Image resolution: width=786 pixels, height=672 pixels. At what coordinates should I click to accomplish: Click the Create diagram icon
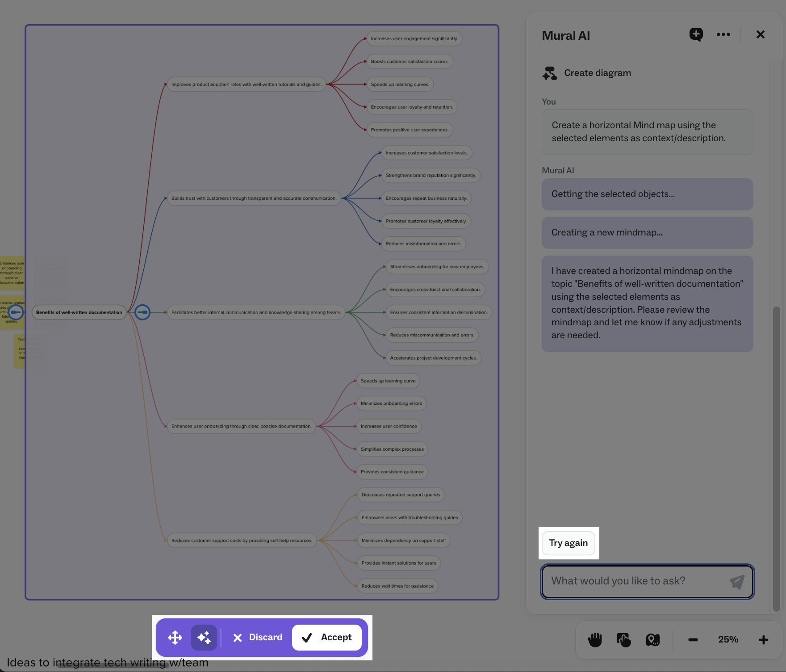[x=550, y=73]
